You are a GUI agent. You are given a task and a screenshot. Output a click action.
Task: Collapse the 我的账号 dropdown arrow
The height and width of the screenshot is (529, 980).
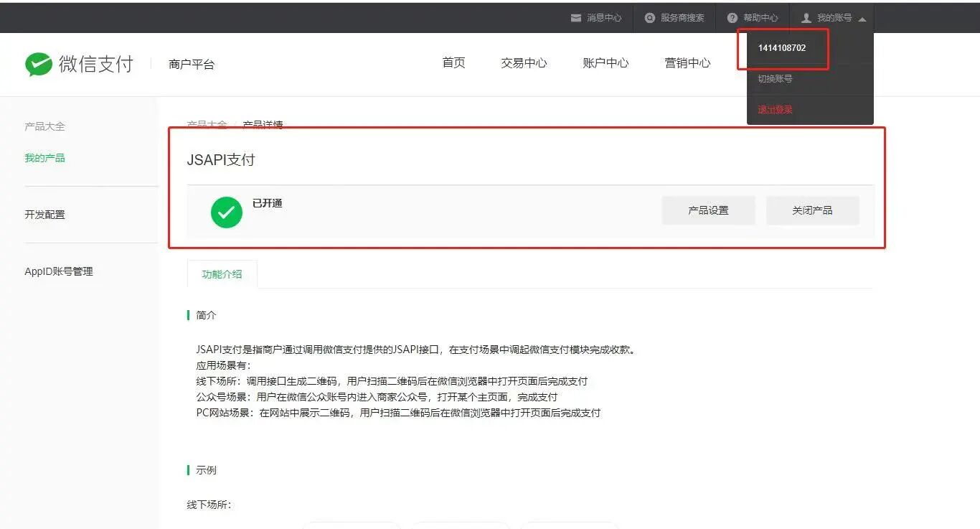coord(862,19)
